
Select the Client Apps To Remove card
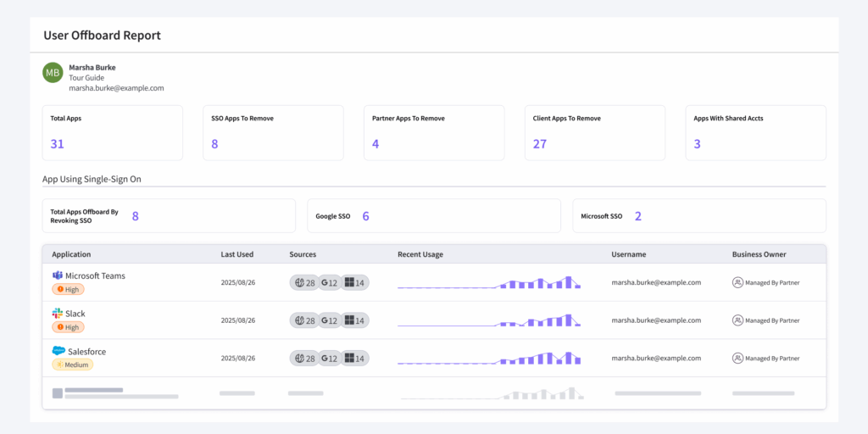[595, 133]
